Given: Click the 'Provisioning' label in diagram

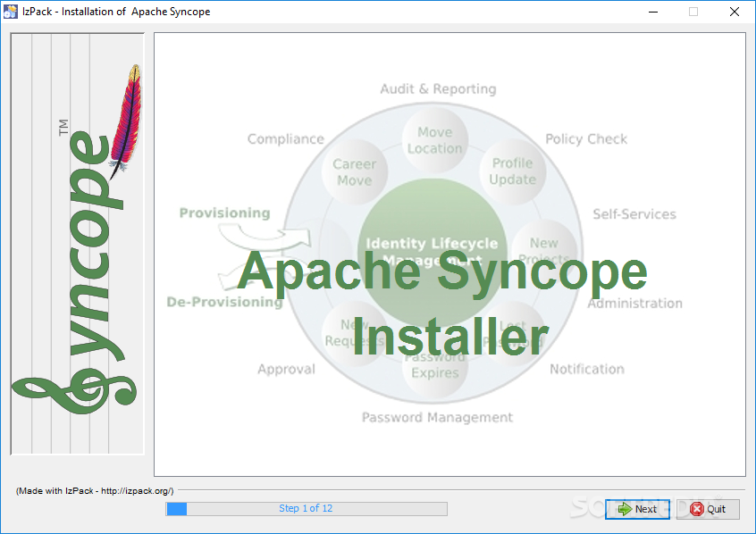Looking at the screenshot, I should (224, 213).
